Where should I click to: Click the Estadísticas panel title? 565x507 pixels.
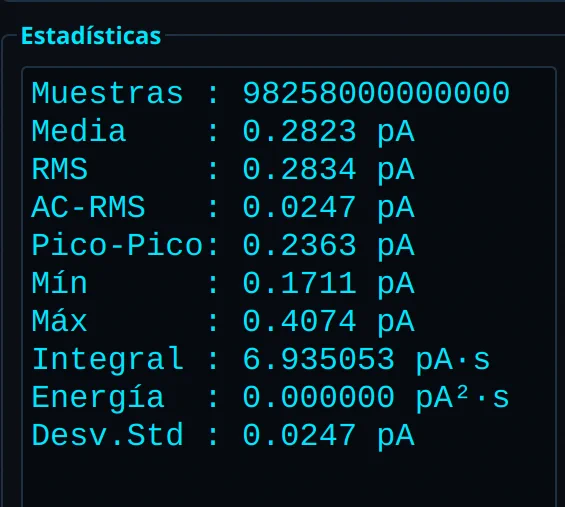pyautogui.click(x=91, y=36)
